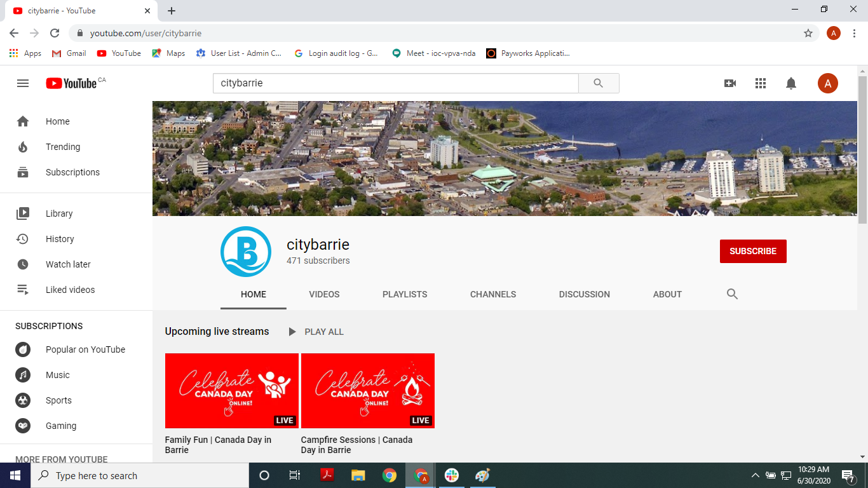The width and height of the screenshot is (868, 488).
Task: Open Popular on YouTube subscription
Action: (x=76, y=349)
